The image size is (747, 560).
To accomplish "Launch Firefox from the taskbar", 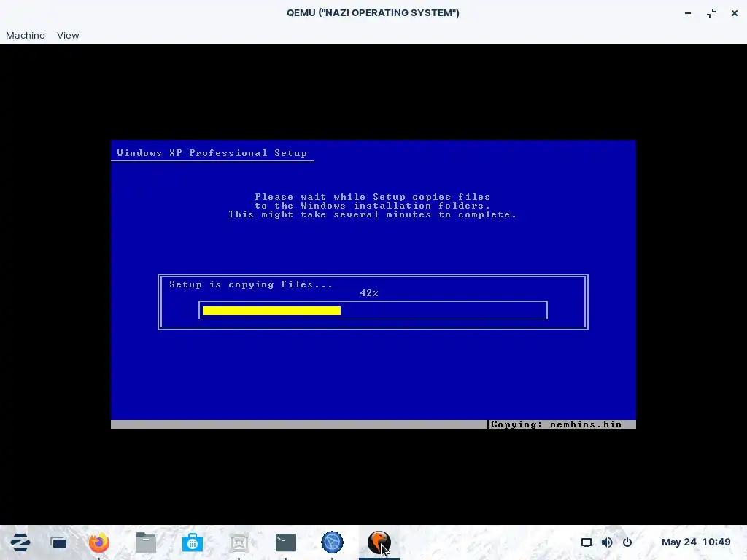I will pos(99,542).
